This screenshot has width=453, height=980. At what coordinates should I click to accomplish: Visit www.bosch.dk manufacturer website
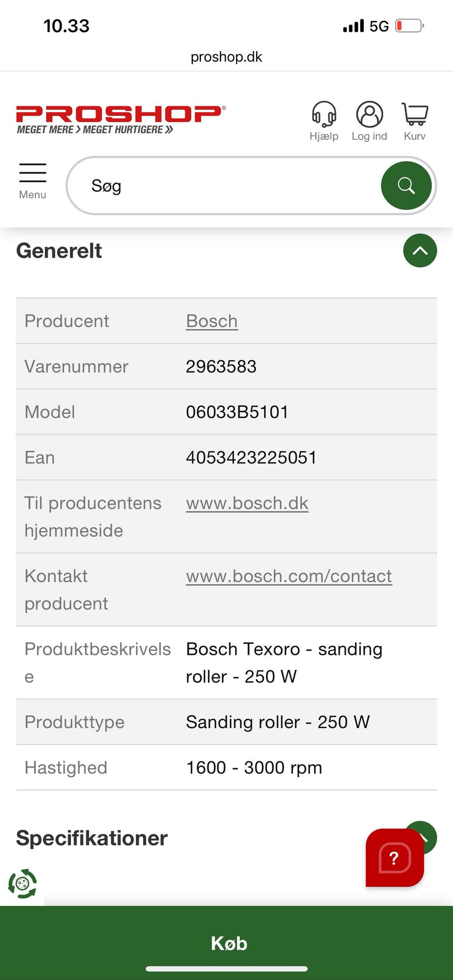tap(247, 503)
